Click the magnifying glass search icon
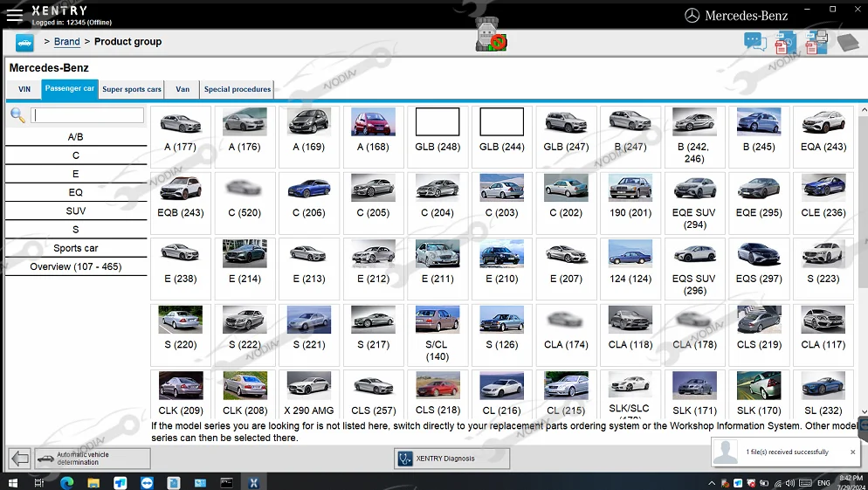This screenshot has height=490, width=868. [x=17, y=115]
